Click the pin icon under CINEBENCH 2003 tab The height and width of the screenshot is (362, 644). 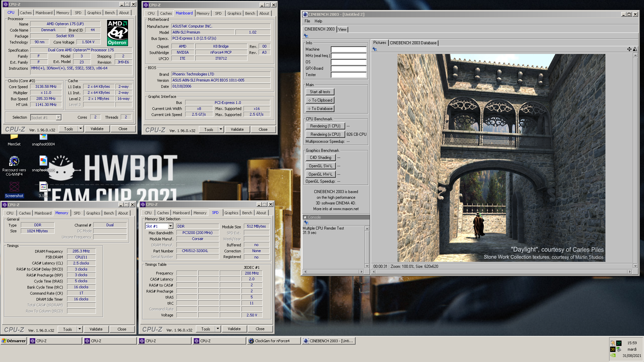coord(306,36)
